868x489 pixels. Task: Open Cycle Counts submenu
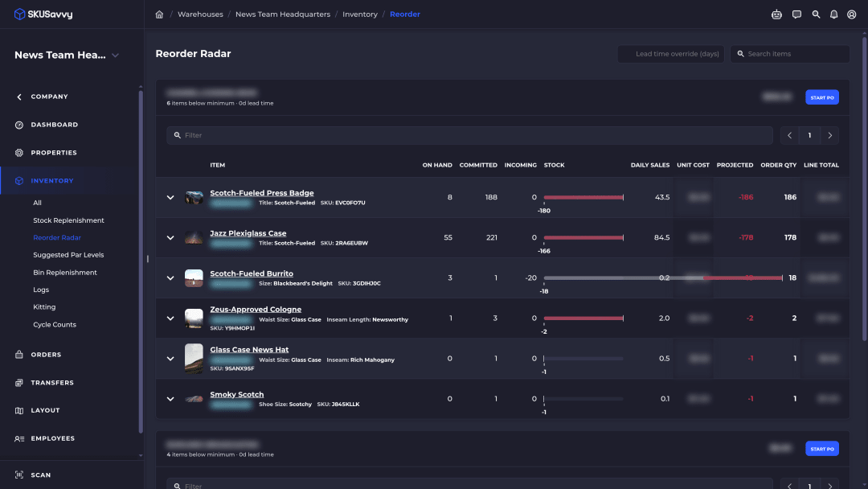pos(55,324)
